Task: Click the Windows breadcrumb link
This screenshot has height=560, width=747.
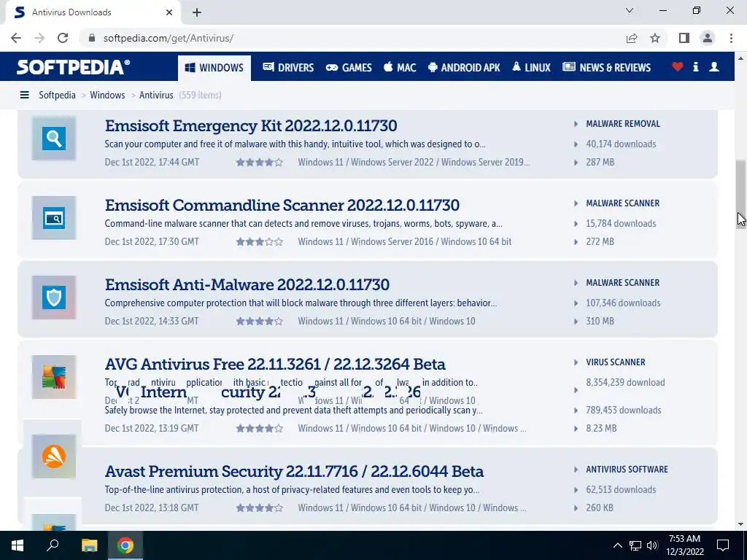Action: click(107, 96)
